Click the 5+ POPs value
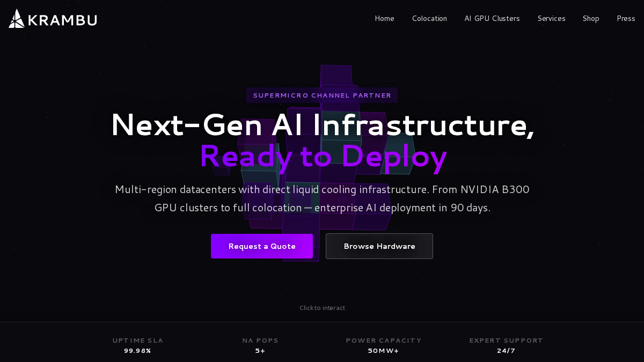Viewport: 644px width, 362px height. [260, 351]
